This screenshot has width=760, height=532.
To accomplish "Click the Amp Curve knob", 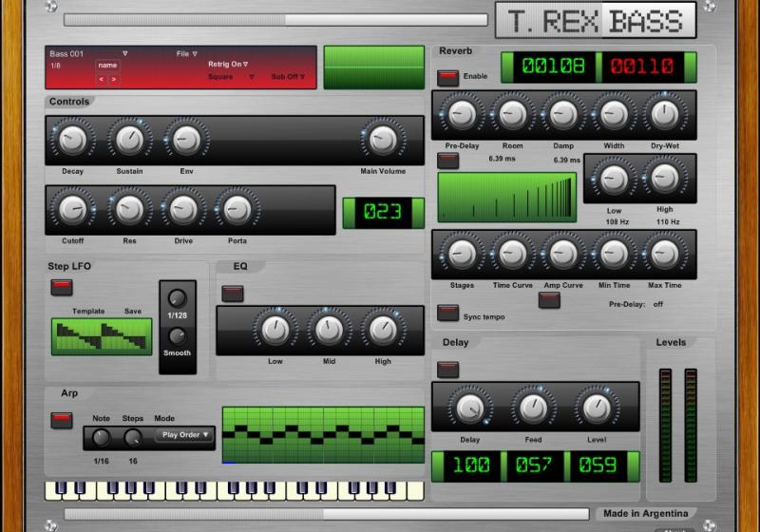I will (x=563, y=254).
